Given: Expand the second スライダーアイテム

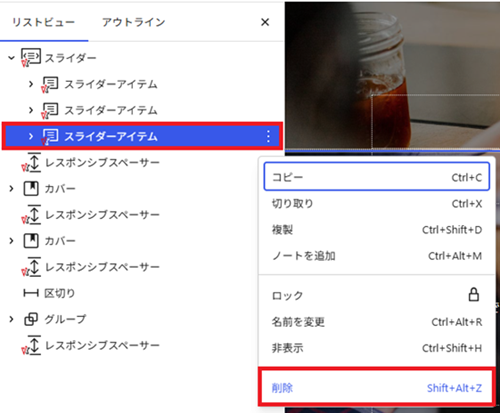Looking at the screenshot, I should [x=31, y=110].
